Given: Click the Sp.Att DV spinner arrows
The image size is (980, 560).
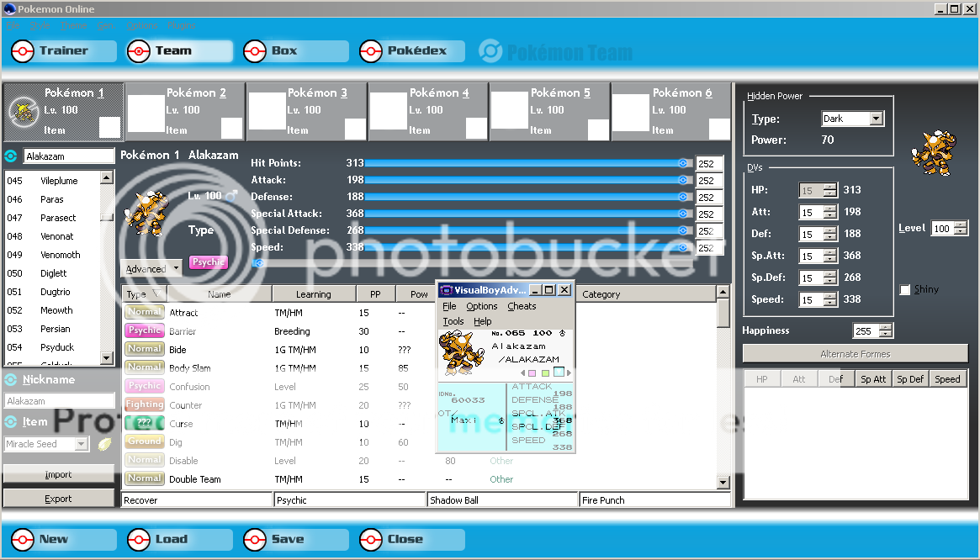Looking at the screenshot, I should point(830,256).
